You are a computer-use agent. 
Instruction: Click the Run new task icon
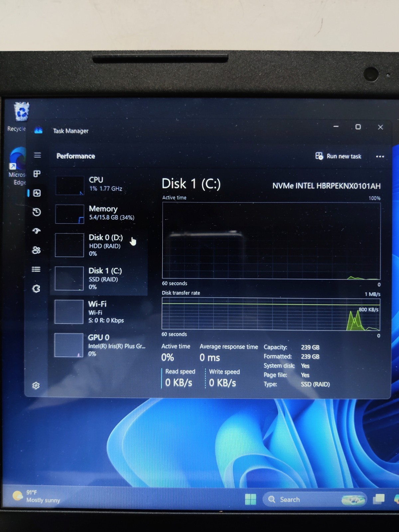(319, 156)
